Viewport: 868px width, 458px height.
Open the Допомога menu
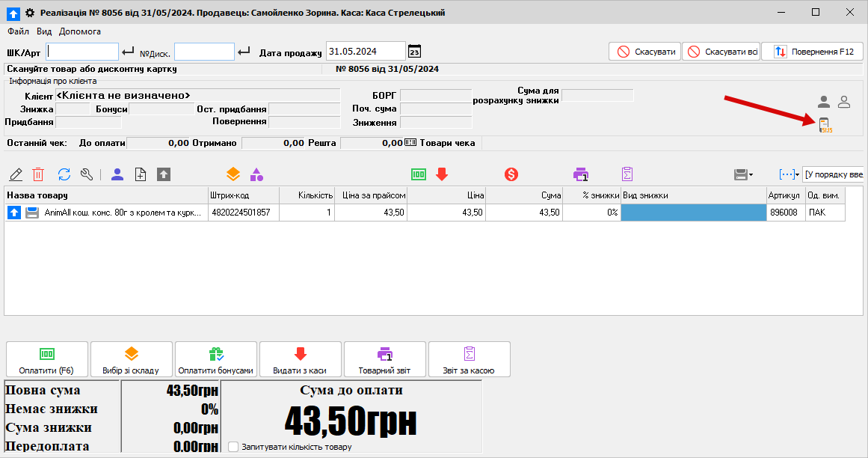coord(80,31)
